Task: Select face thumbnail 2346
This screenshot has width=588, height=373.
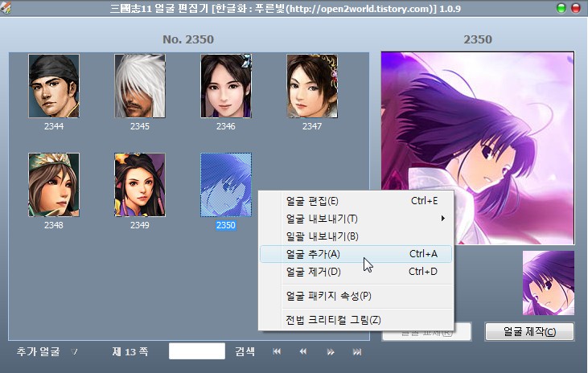Action: pyautogui.click(x=226, y=86)
